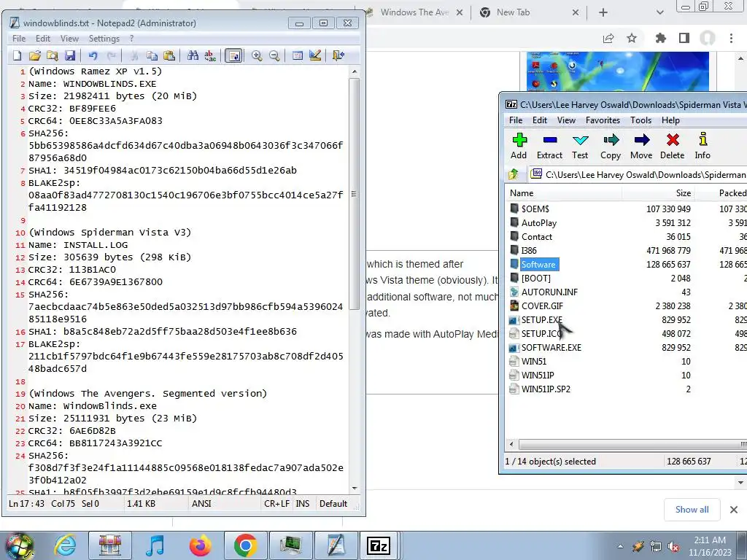
Task: Click the Open file folder icon in Notepad2
Action: pyautogui.click(x=35, y=55)
